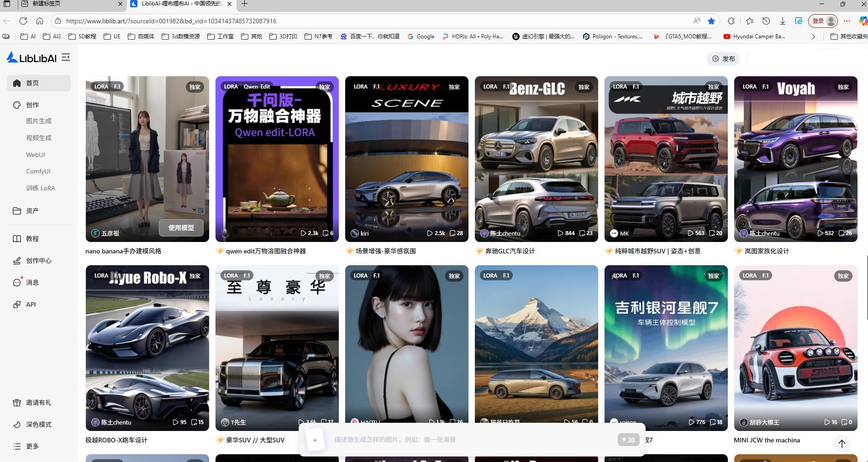This screenshot has width=868, height=462.
Task: Open the SD教程 bookmark folder
Action: pos(82,37)
